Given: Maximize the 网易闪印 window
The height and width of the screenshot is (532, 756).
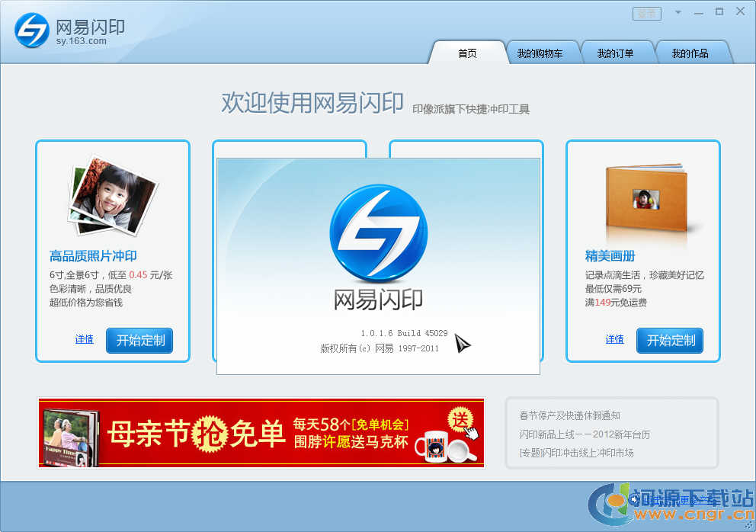Looking at the screenshot, I should click(x=719, y=11).
